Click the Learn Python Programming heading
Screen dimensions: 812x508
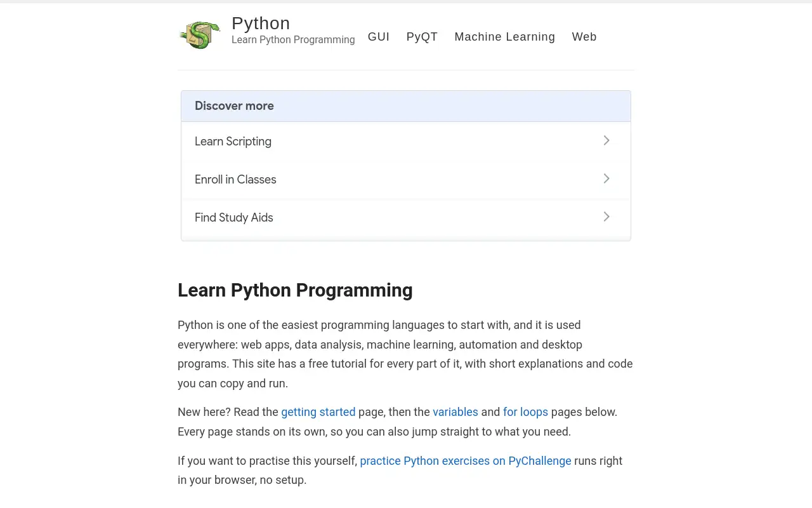295,290
